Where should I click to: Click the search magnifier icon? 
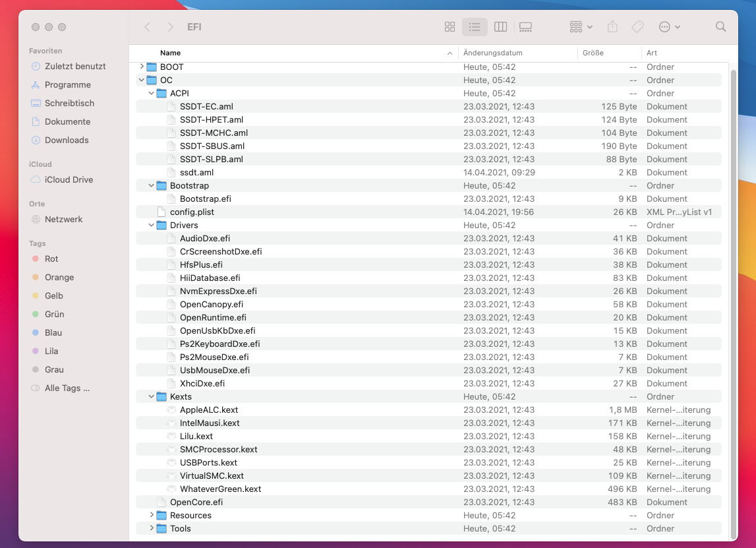tap(720, 26)
